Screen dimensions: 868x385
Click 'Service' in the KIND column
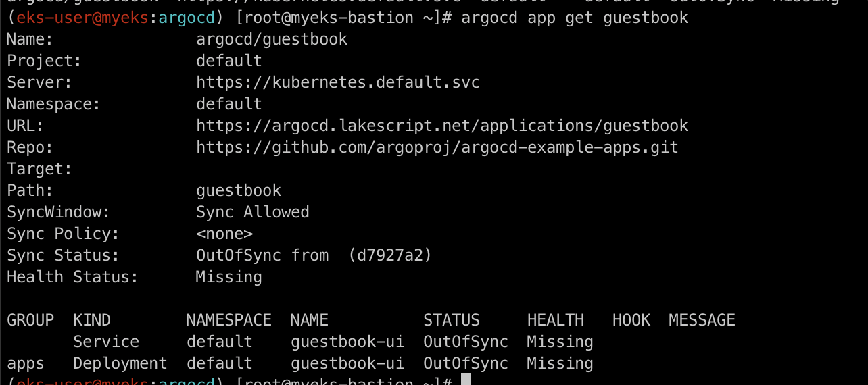coord(106,342)
